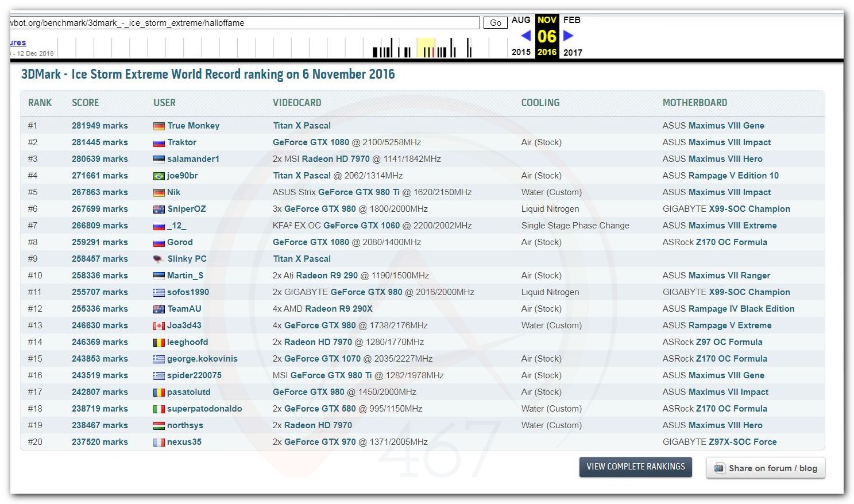Open the 281949 marks score entry
Screen dimensions: 854x504
point(100,126)
